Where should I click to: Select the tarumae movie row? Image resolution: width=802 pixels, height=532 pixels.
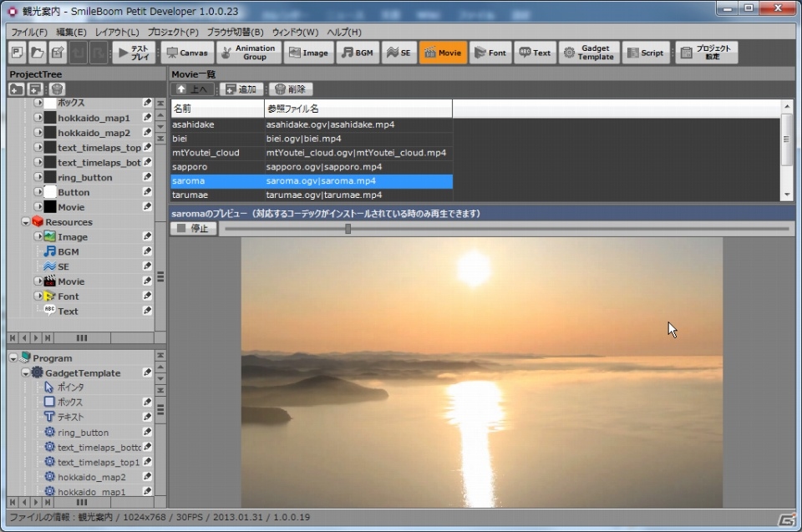[x=312, y=195]
